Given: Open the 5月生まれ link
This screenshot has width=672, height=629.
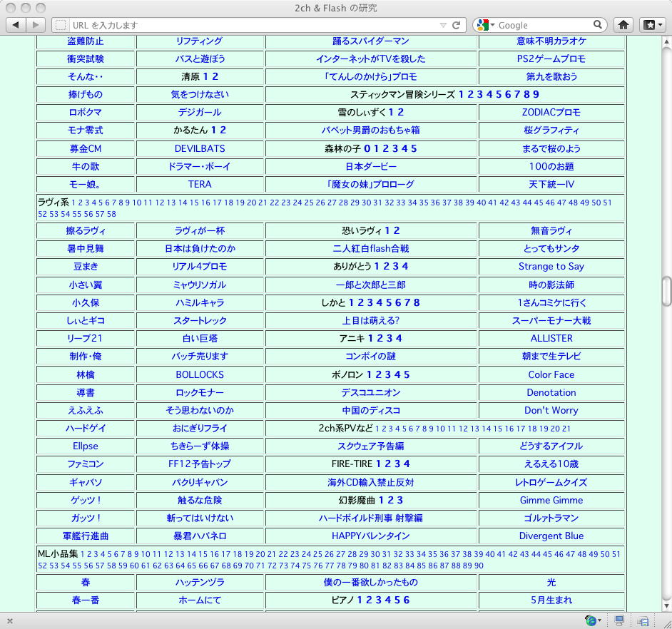Looking at the screenshot, I should (551, 600).
